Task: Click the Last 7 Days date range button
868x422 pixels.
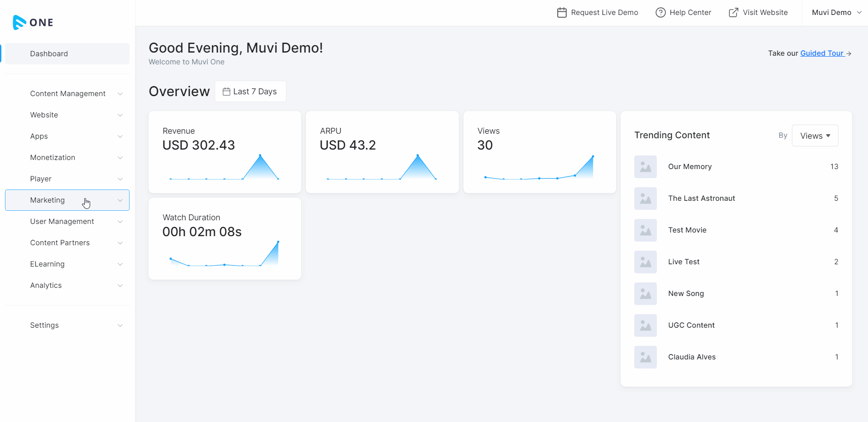Action: coord(250,92)
